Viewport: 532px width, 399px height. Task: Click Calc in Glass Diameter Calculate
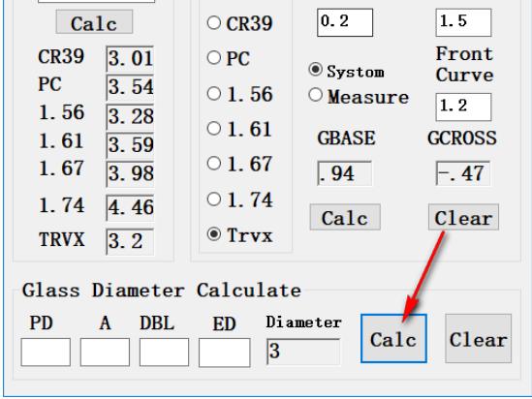(393, 338)
